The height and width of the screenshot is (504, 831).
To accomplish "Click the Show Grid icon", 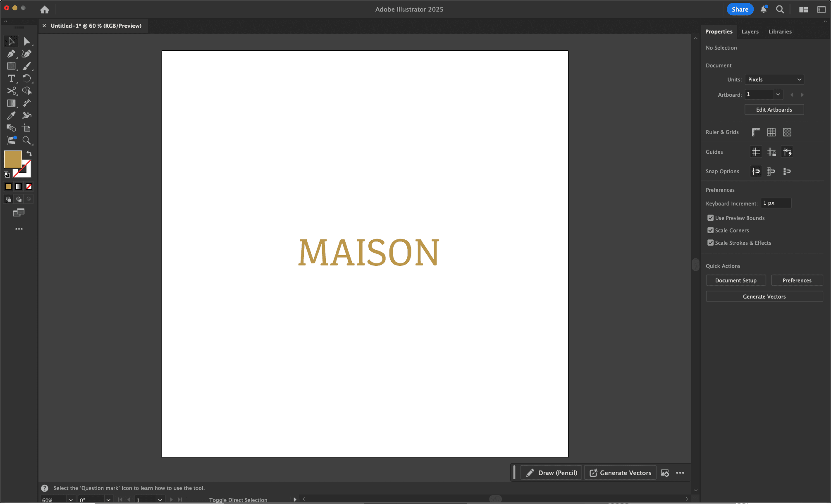I will 771,132.
